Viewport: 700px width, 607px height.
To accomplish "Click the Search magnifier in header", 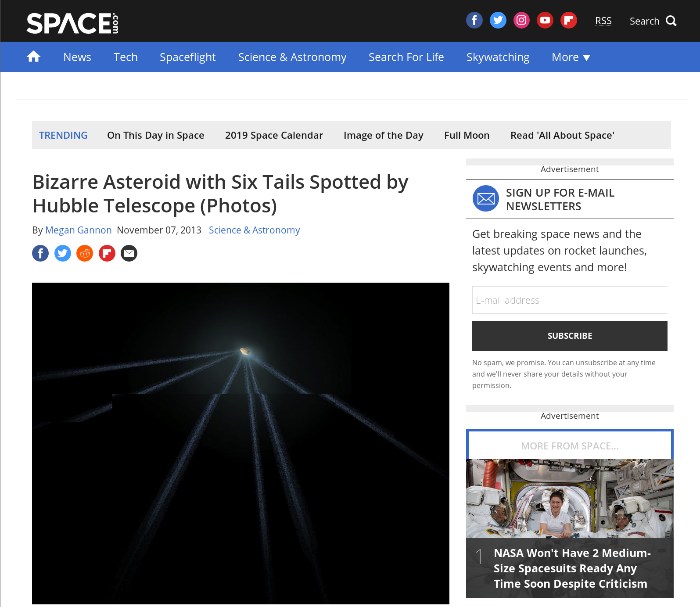I will (x=671, y=21).
